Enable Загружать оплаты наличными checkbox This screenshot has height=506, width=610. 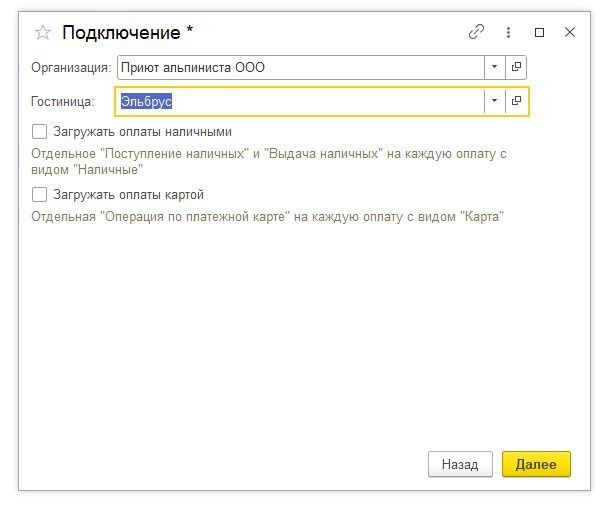tap(40, 131)
